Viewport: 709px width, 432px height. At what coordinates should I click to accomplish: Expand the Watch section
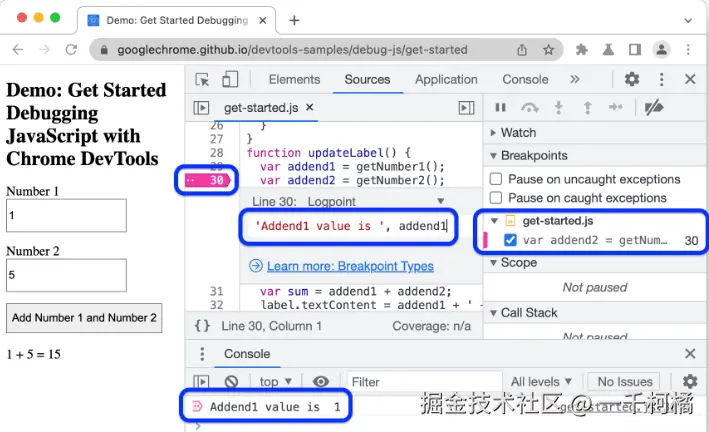click(493, 133)
